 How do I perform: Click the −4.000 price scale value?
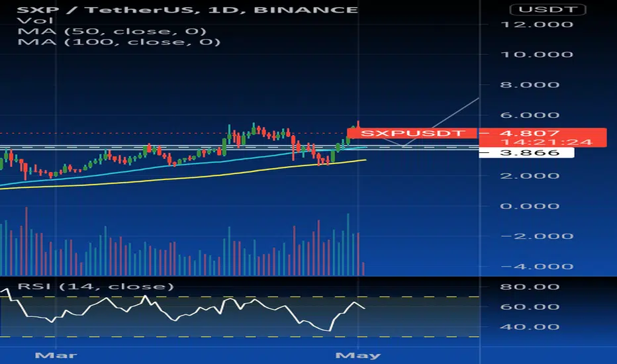coord(537,267)
